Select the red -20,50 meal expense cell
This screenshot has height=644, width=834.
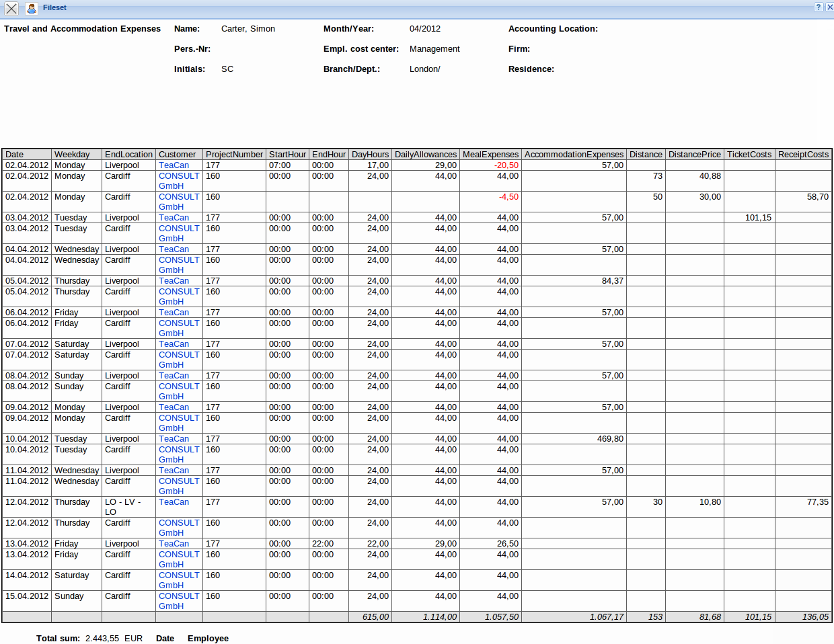click(x=506, y=165)
